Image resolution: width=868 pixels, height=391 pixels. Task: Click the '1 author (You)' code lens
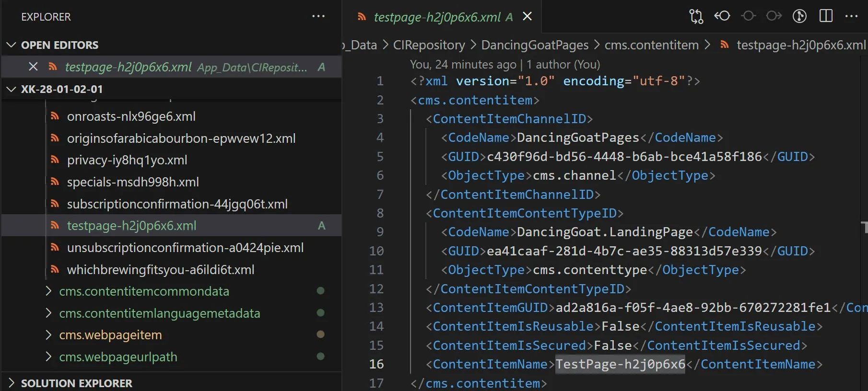point(563,64)
